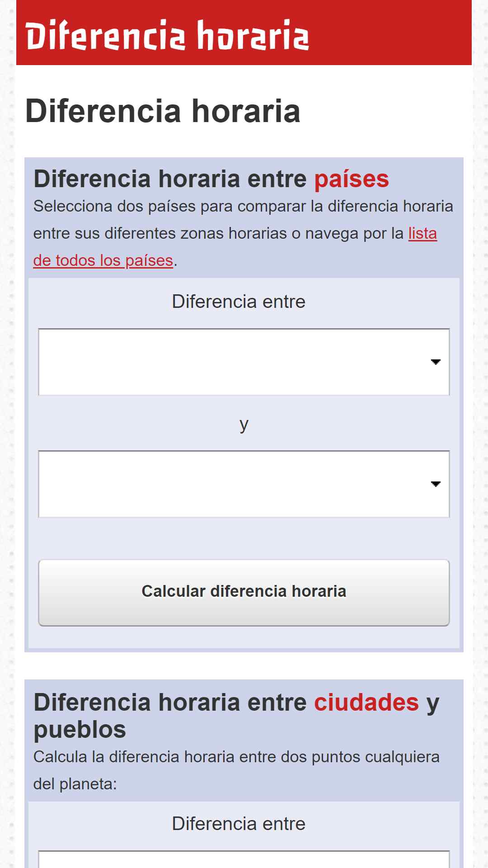
Task: Focus the cities input field at page bottom
Action: 244,859
